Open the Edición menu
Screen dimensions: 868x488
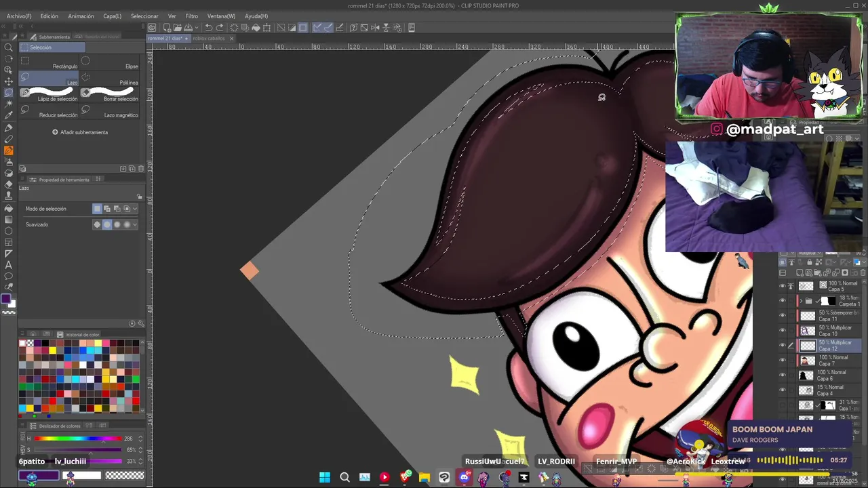pyautogui.click(x=49, y=16)
